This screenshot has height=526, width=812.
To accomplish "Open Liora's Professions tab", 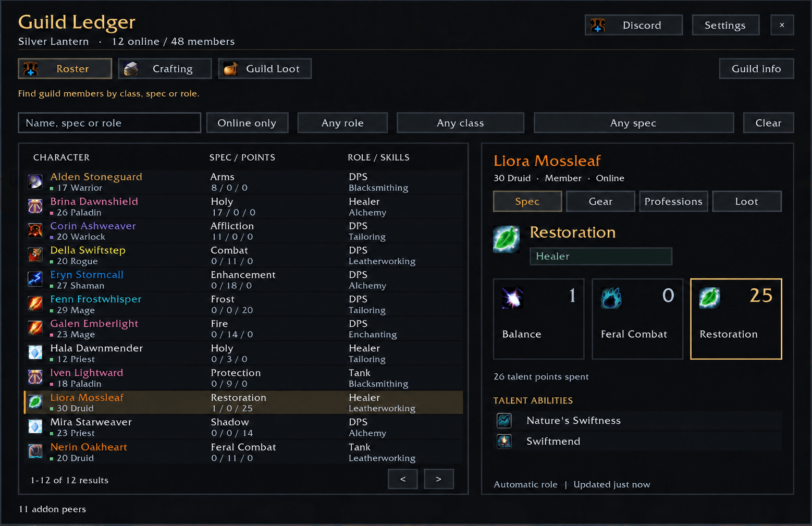I will click(x=673, y=201).
